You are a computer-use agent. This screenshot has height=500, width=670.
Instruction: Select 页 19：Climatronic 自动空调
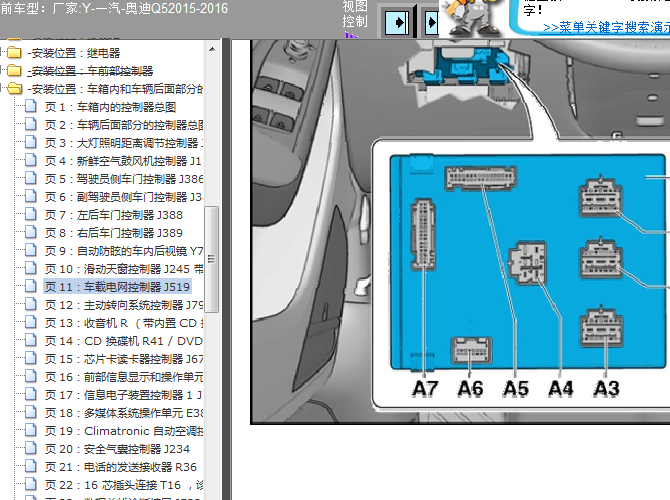[123, 431]
